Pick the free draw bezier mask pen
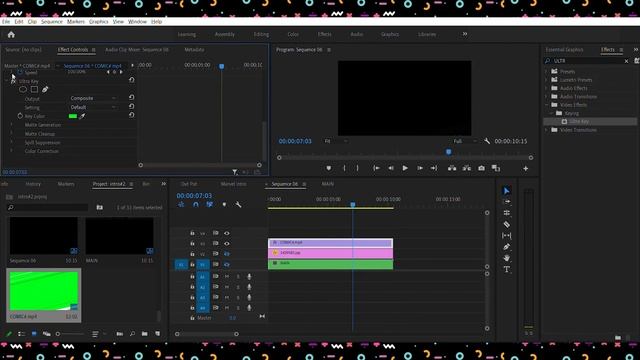Screen dimensions: 640x360 click(45, 89)
